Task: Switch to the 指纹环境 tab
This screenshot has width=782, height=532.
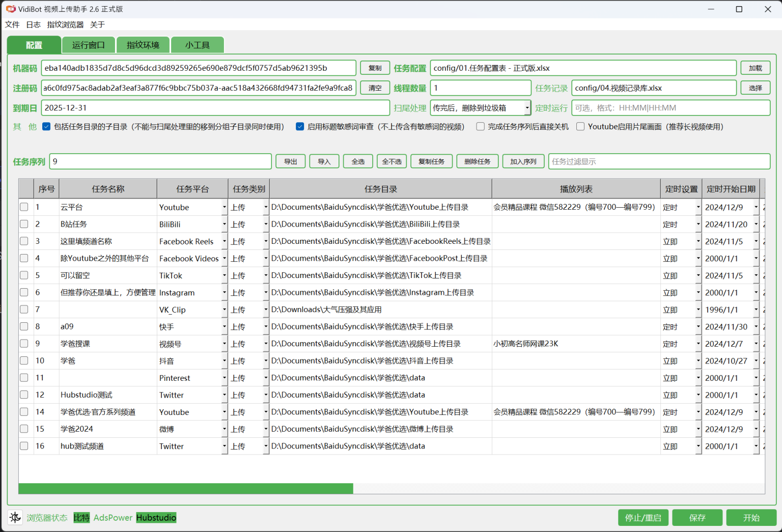Action: (x=143, y=45)
